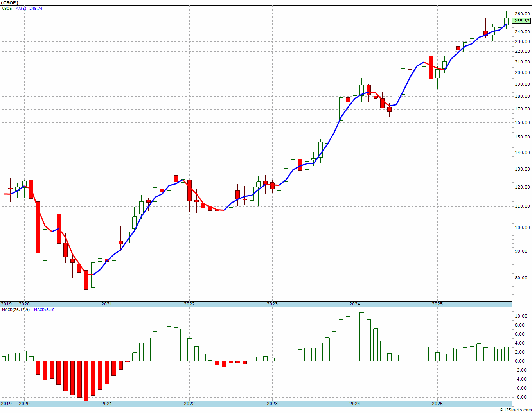The height and width of the screenshot is (413, 532).
Task: Click the 100.00 price axis label
Action: tap(522, 228)
